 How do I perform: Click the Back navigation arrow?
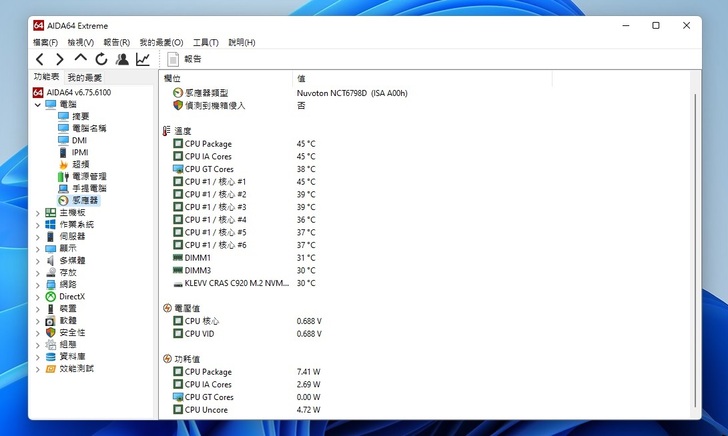pyautogui.click(x=41, y=59)
